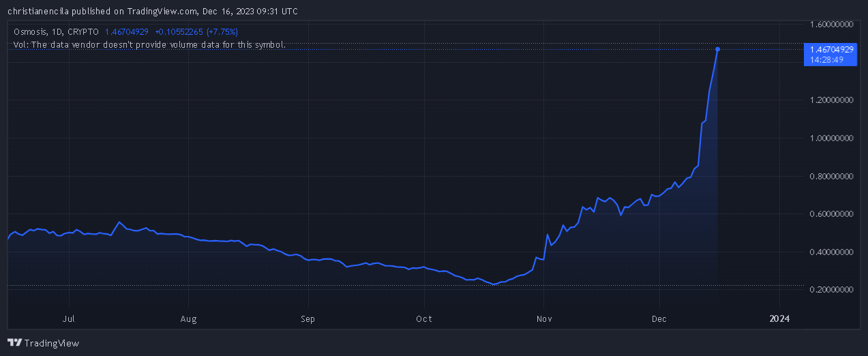Click the 1.00000000 price axis label
This screenshot has width=868, height=356.
[831, 138]
